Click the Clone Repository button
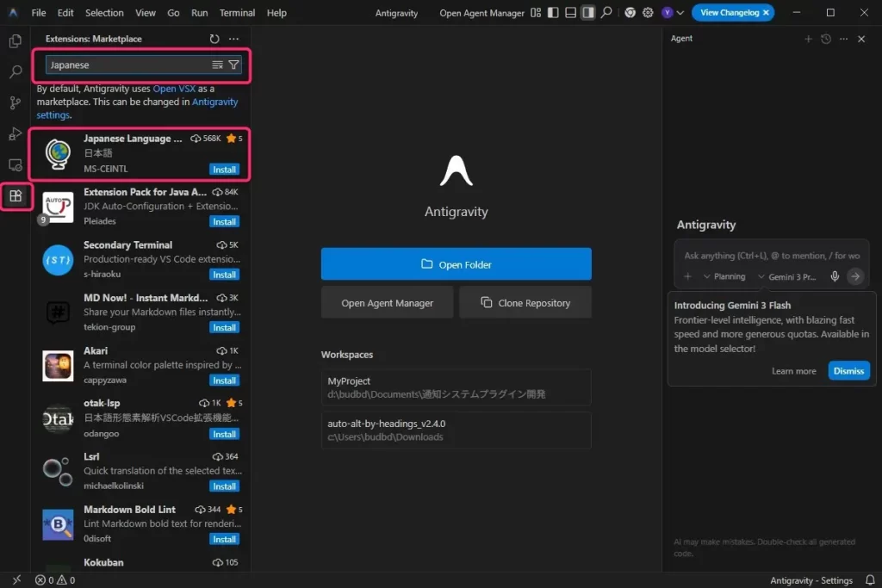The image size is (882, 588). point(525,302)
